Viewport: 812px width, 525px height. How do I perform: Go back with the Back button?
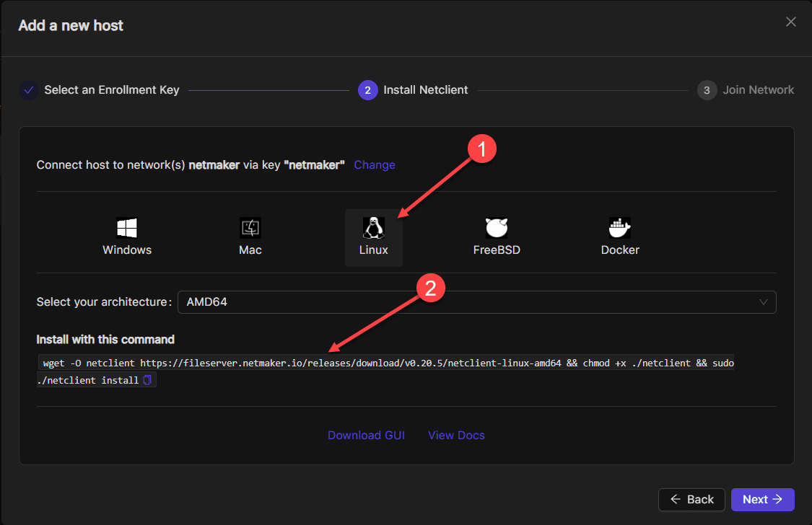691,500
